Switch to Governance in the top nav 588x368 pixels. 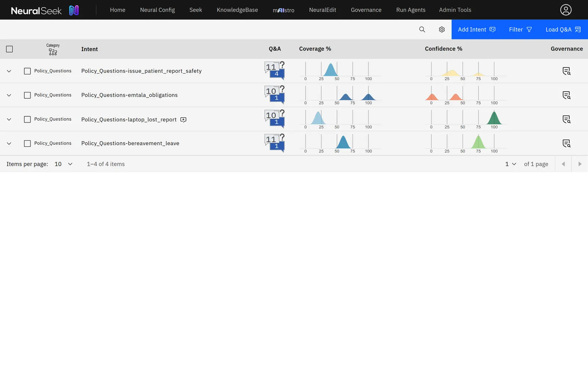[x=366, y=10]
